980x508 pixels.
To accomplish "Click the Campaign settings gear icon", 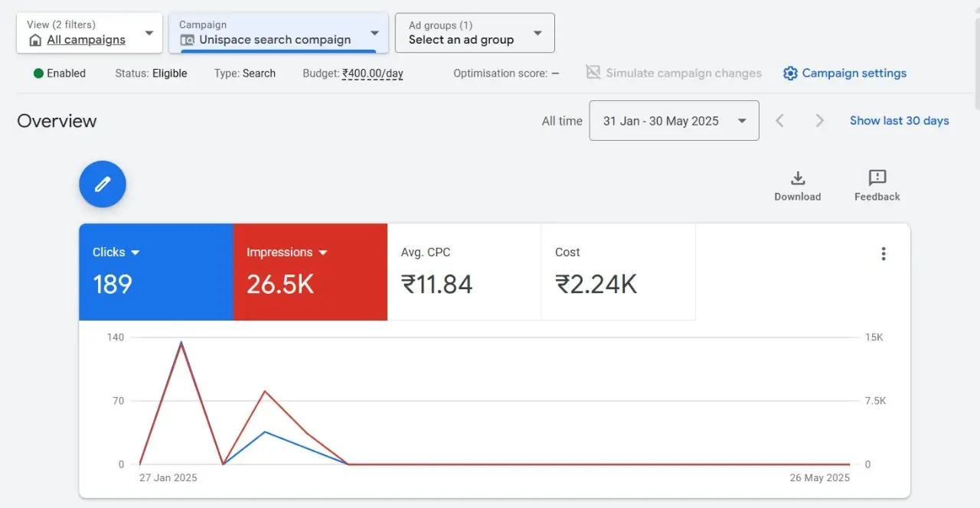I will (790, 73).
